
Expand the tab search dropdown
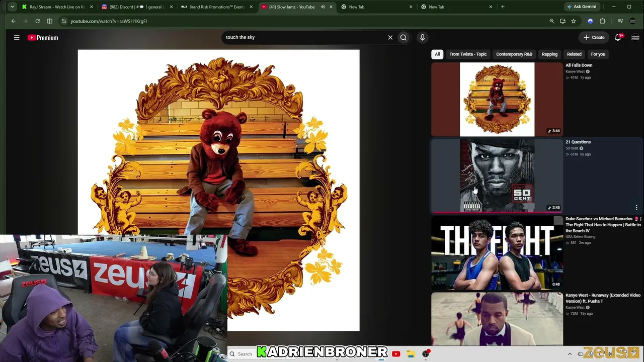(x=12, y=7)
